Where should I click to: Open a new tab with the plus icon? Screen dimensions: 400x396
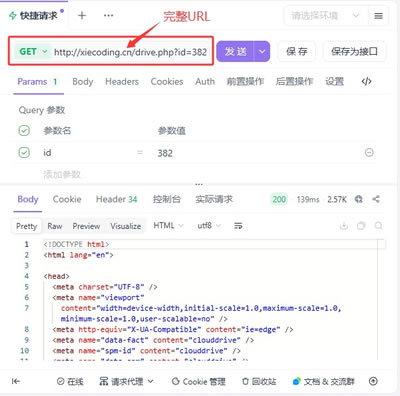[x=82, y=15]
